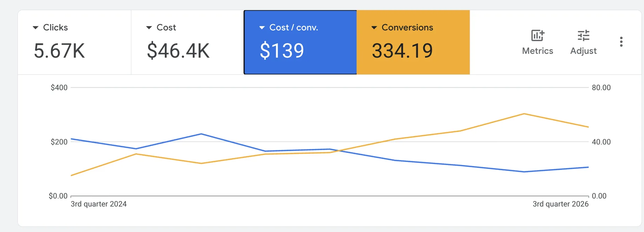Select the Cost $46.4K scorecard value
This screenshot has width=644, height=232.
(178, 51)
